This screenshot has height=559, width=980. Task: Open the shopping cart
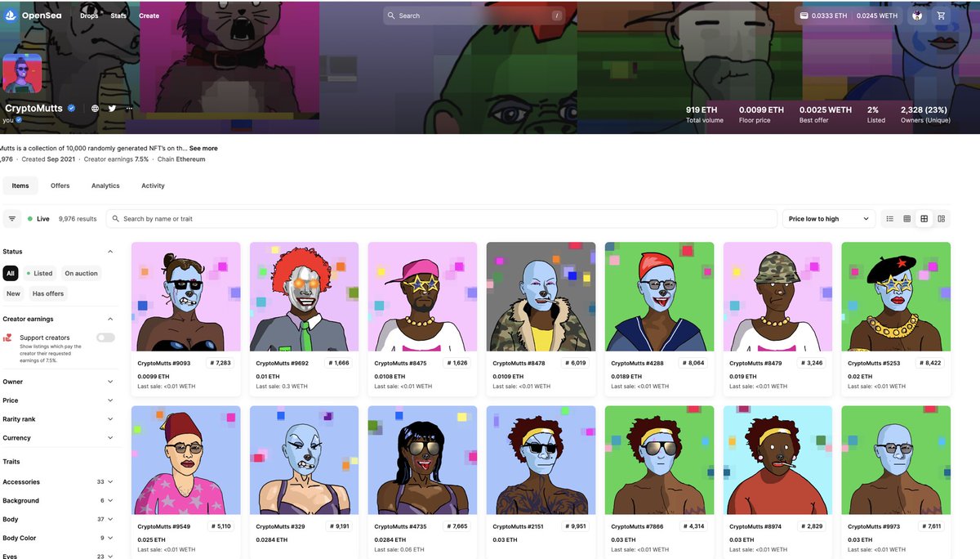[x=942, y=16]
